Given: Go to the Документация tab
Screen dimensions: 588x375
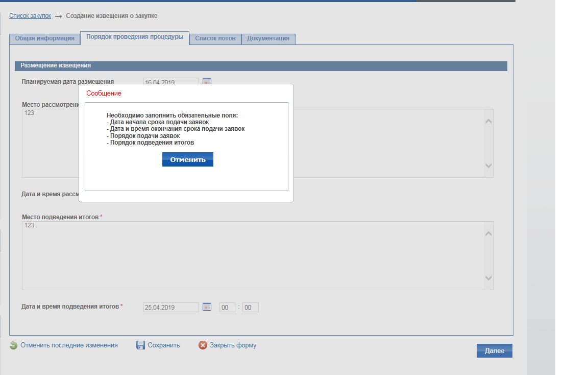Looking at the screenshot, I should (268, 38).
